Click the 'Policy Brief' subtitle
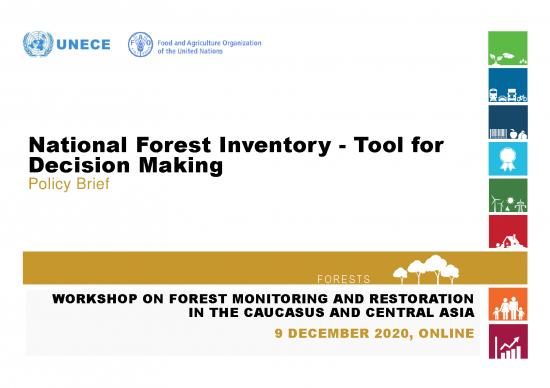 69,184
